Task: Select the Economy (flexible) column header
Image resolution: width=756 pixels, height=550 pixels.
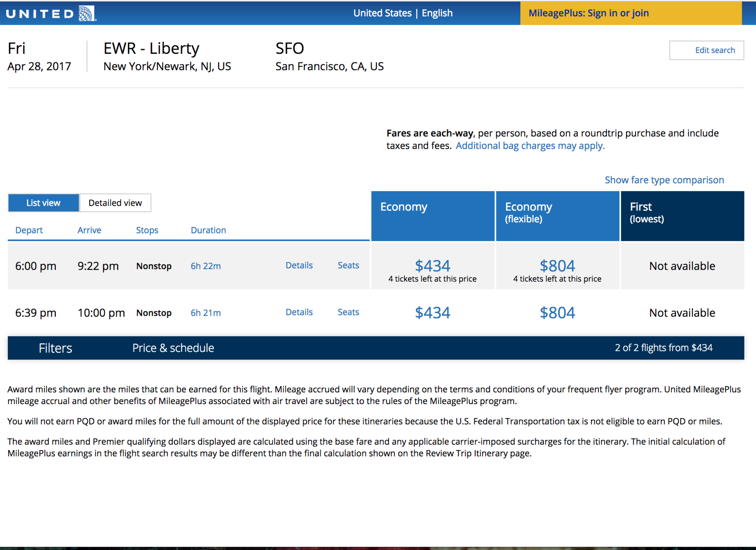Action: point(557,216)
